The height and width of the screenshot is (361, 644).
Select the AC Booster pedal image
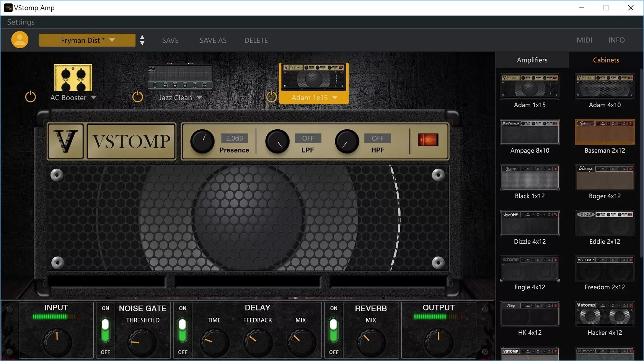(x=73, y=77)
